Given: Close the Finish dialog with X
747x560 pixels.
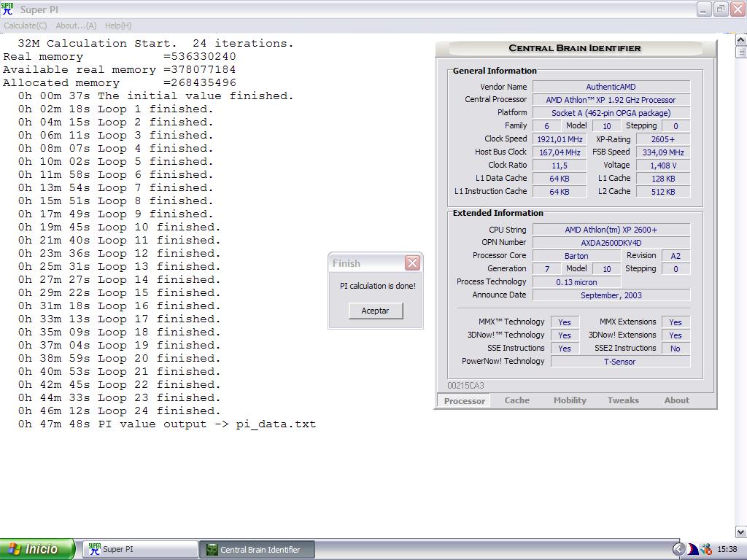Looking at the screenshot, I should tap(412, 263).
